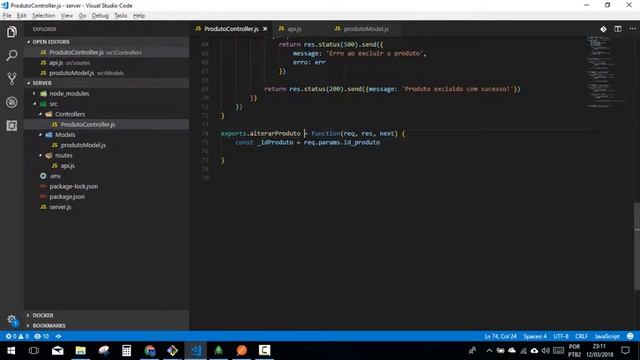Click the Split Editor icon
This screenshot has width=640, height=360.
tap(618, 29)
